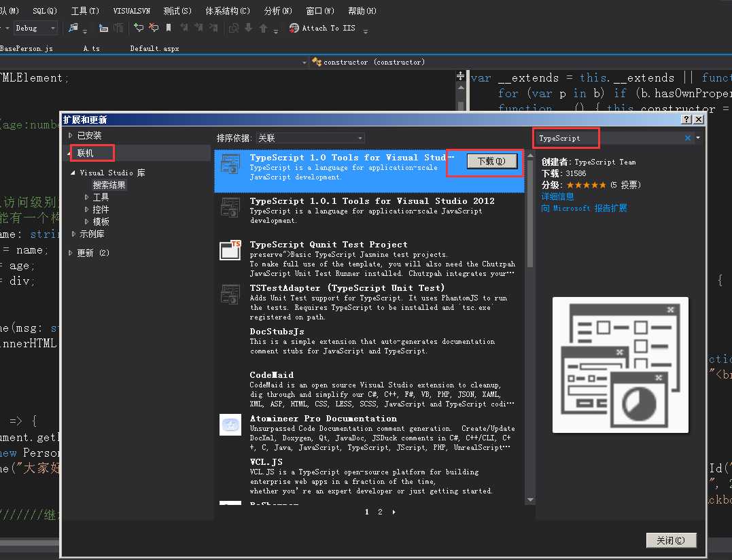Viewport: 732px width, 560px height.
Task: Select the VCL.JS extension entry
Action: (369, 476)
